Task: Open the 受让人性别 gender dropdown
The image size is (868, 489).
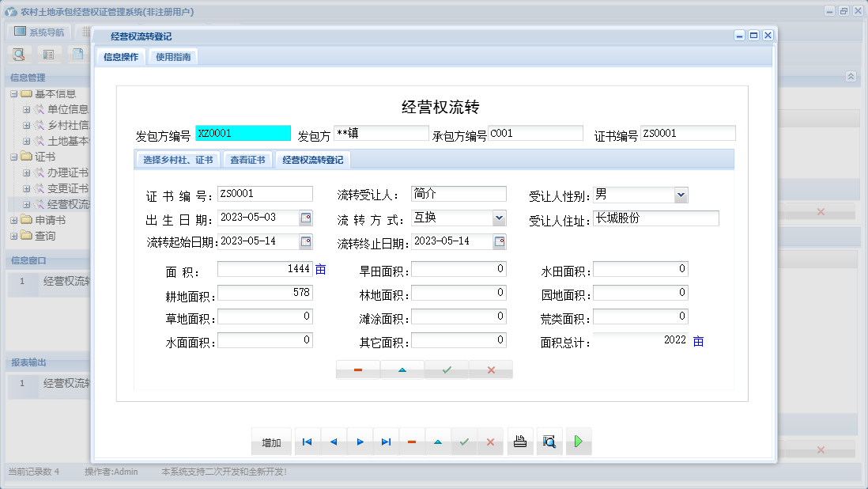Action: tap(682, 194)
